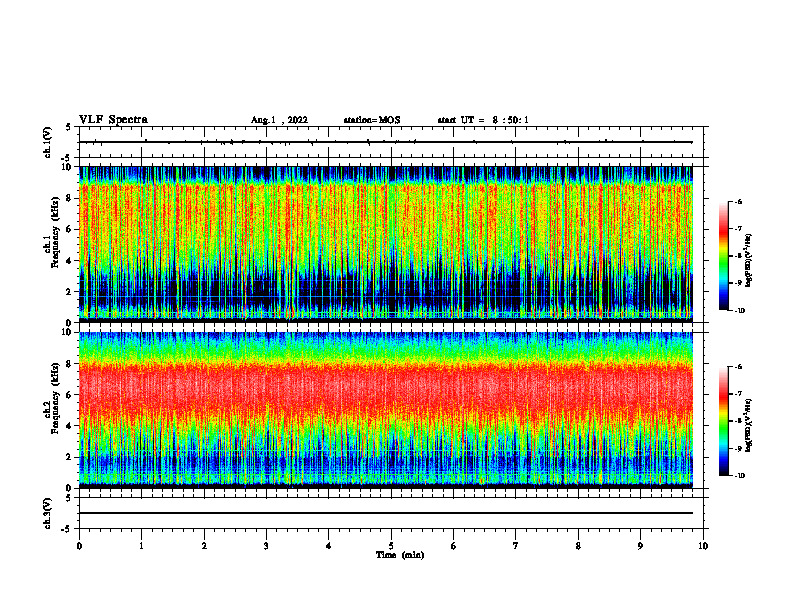
Task: Click the ch.1 voltage waveform trace
Action: tap(386, 142)
